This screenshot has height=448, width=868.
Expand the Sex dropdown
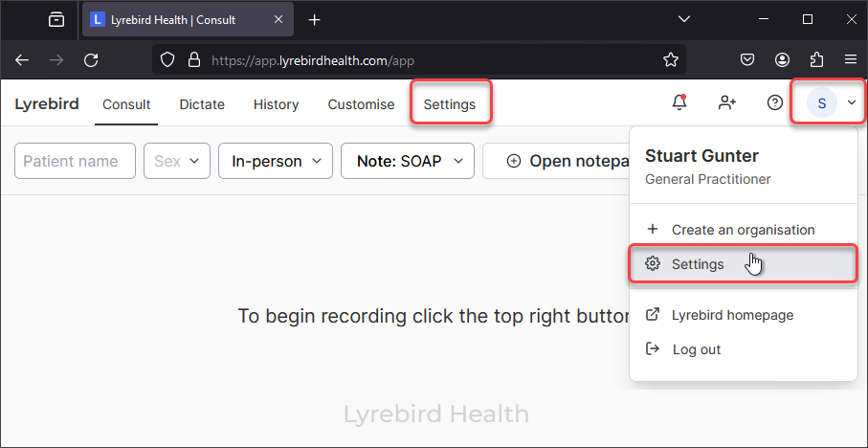click(177, 161)
